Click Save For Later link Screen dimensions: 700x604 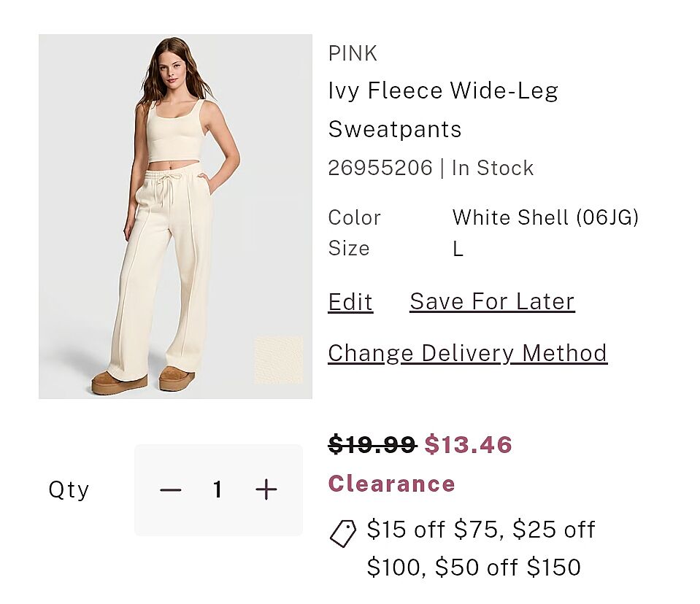pyautogui.click(x=492, y=301)
